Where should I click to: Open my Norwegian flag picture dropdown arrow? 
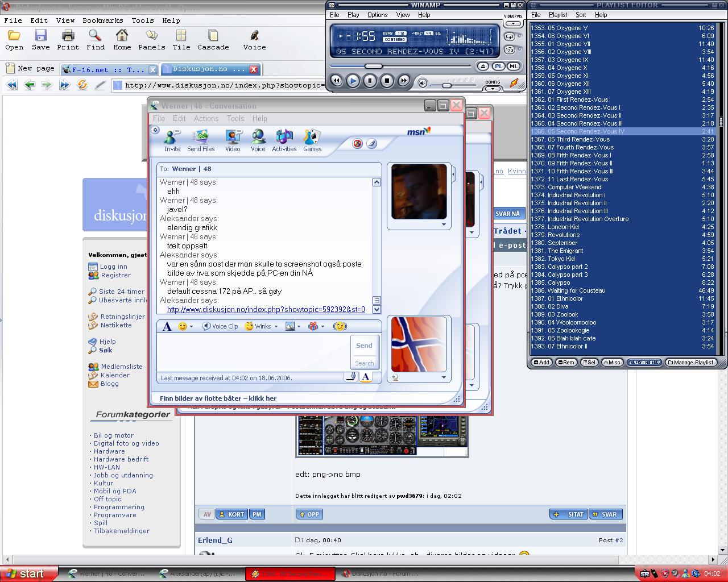point(444,377)
